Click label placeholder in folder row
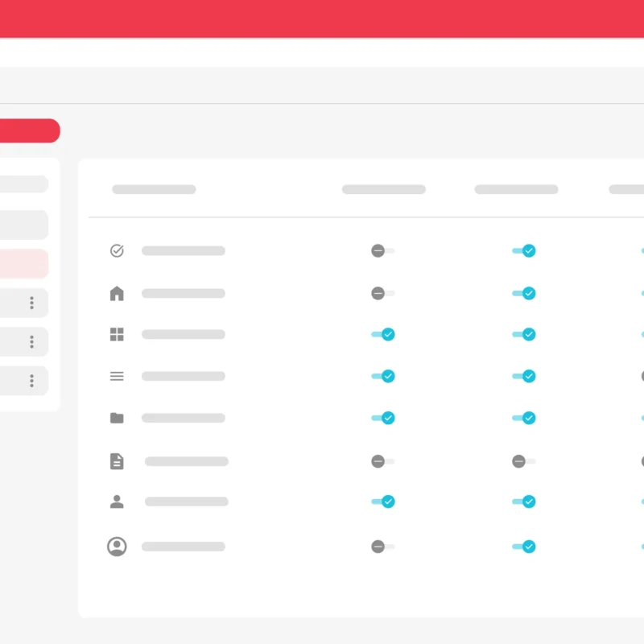This screenshot has width=644, height=644. tap(184, 418)
